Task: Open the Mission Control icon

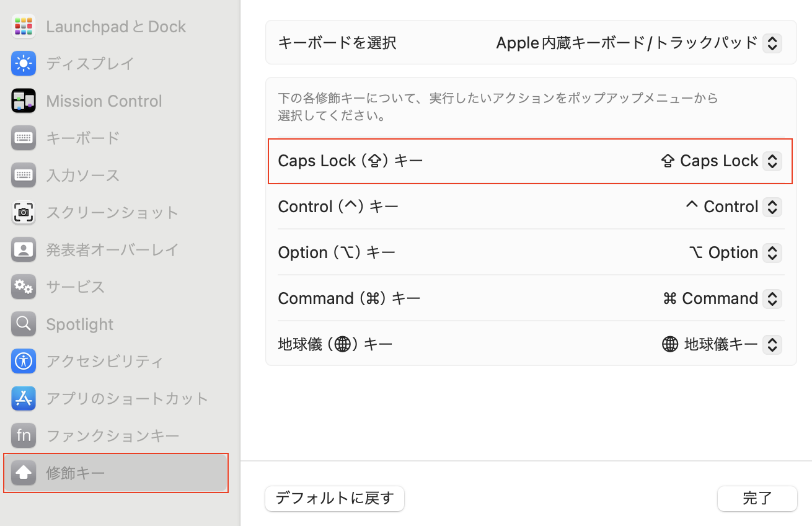Action: pos(24,101)
